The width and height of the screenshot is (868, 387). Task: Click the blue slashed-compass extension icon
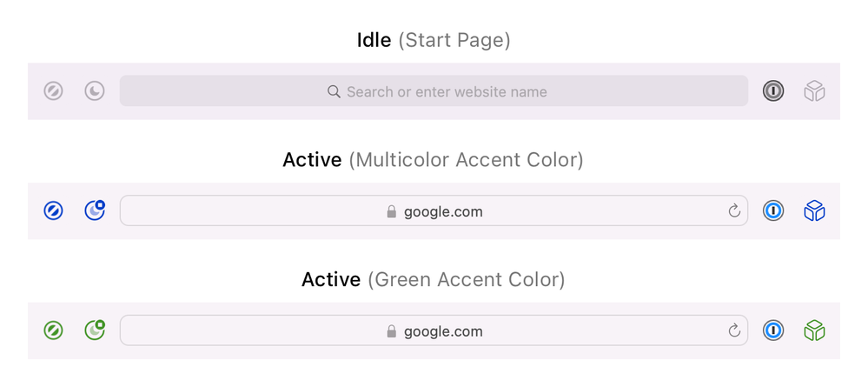pos(54,210)
